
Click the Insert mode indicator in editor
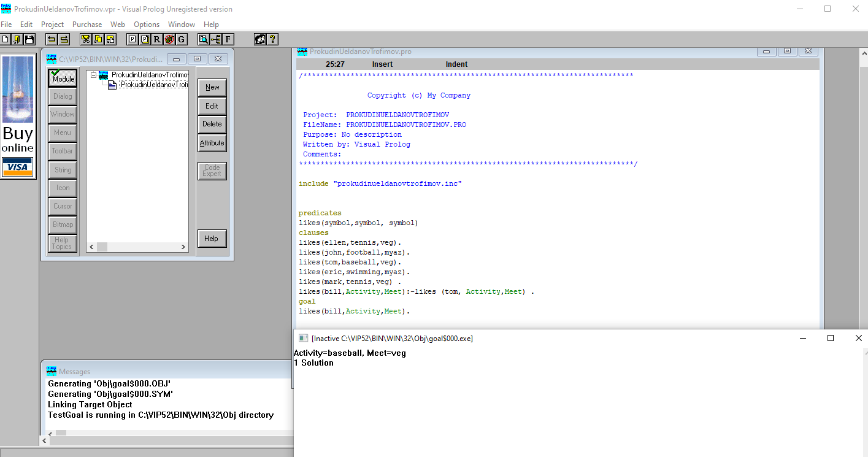[x=382, y=64]
